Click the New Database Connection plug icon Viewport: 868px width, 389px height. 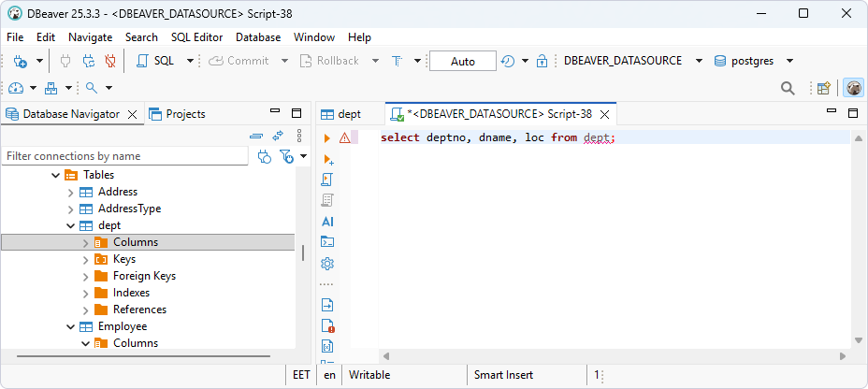pyautogui.click(x=20, y=61)
